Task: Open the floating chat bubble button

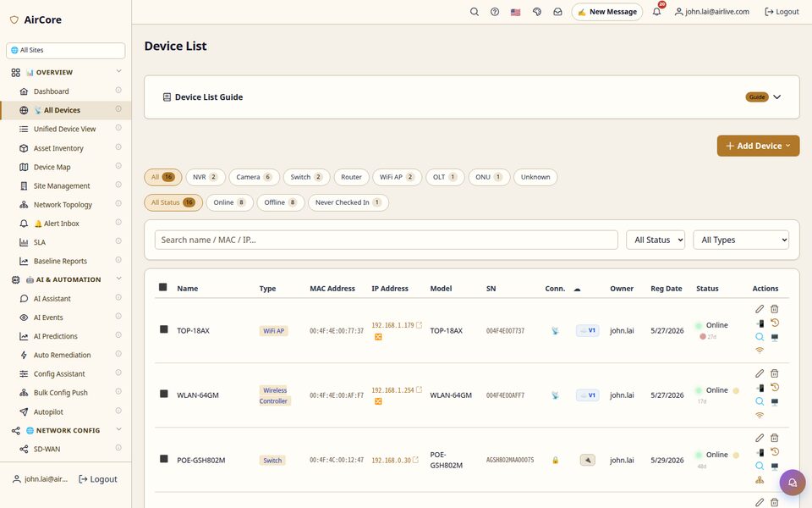Action: [793, 483]
